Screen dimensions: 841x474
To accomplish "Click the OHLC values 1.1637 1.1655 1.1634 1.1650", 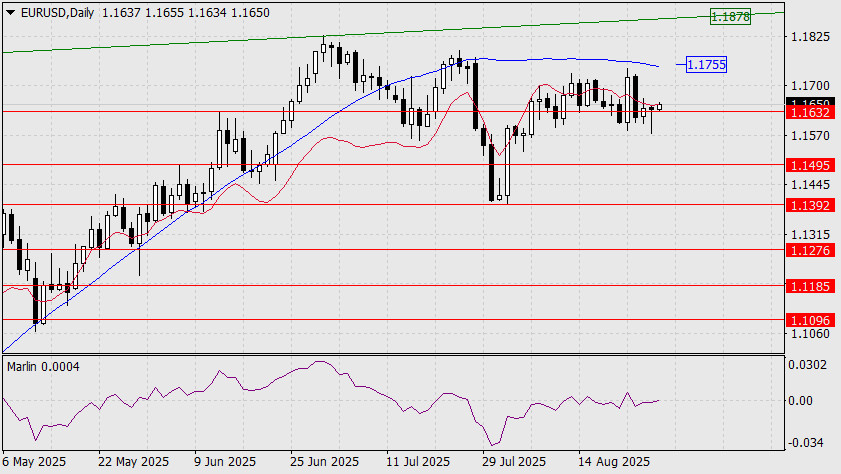I will [x=186, y=13].
